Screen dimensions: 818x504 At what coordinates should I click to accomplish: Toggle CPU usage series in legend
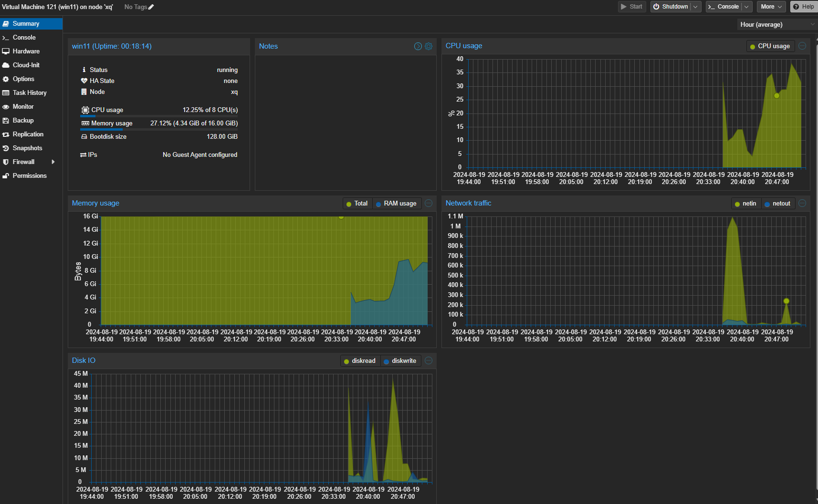(770, 46)
